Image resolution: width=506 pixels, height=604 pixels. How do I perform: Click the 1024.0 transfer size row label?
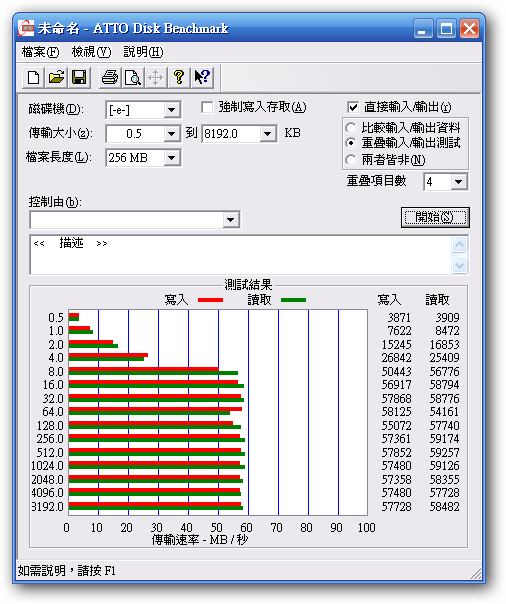click(x=47, y=466)
